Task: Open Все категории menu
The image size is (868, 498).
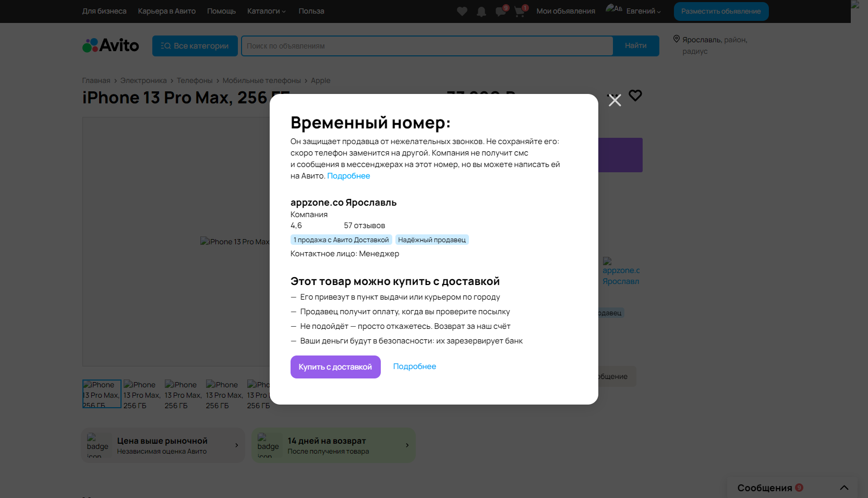Action: pyautogui.click(x=195, y=46)
